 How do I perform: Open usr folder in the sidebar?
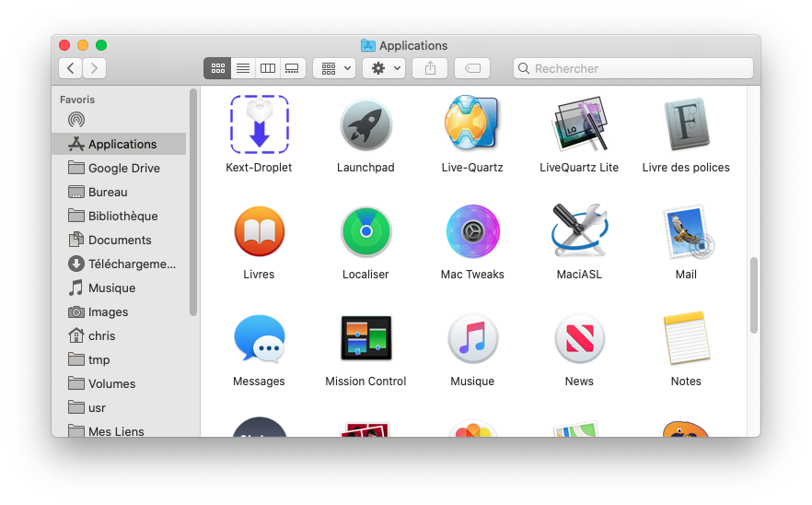tap(119, 407)
